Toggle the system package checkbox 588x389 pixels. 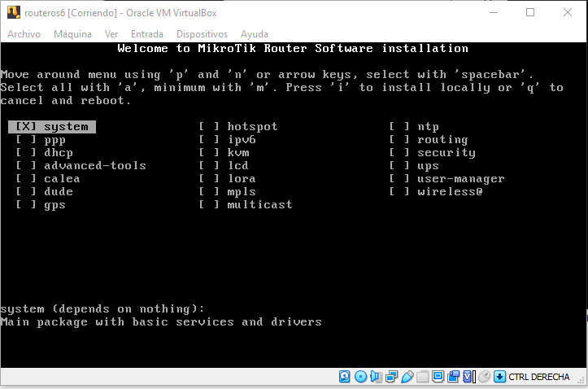click(27, 127)
